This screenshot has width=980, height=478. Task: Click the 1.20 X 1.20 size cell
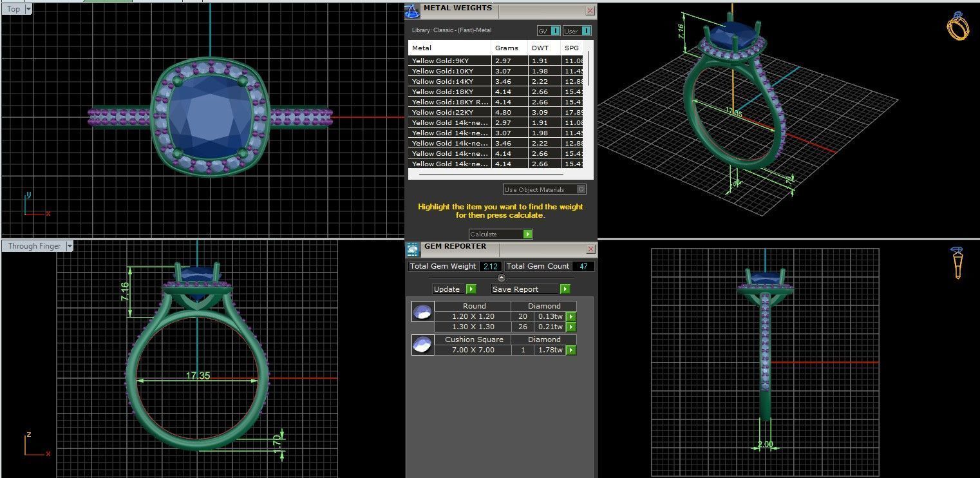coord(473,316)
